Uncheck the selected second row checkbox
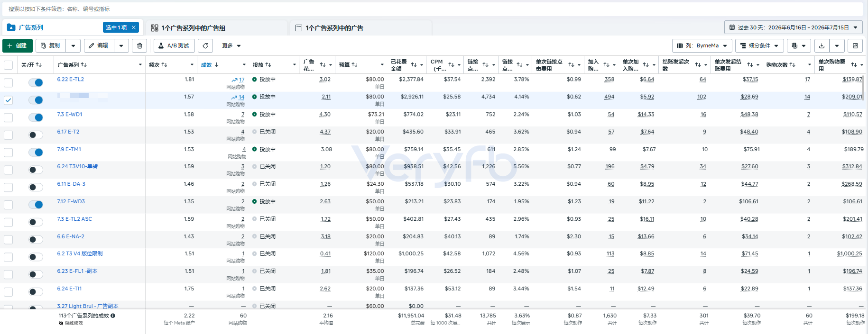The height and width of the screenshot is (334, 868). 8,100
